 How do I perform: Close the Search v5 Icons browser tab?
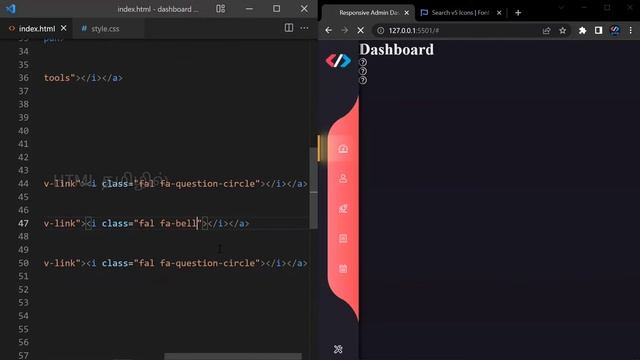pos(499,13)
